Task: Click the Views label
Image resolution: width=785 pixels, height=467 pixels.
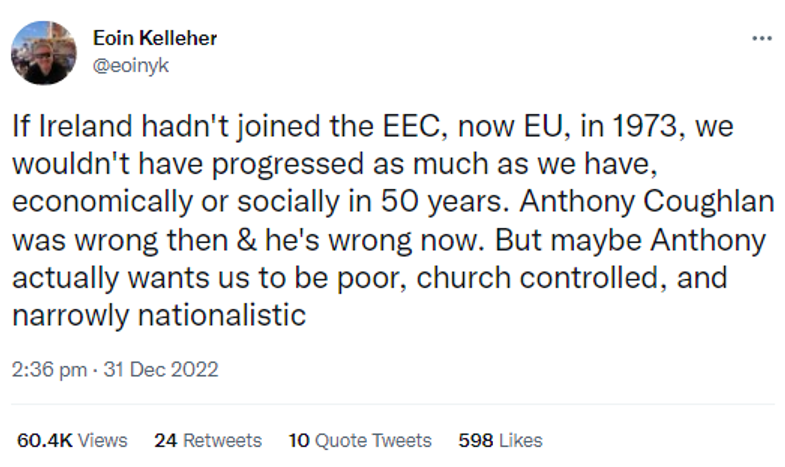Action: pyautogui.click(x=102, y=440)
